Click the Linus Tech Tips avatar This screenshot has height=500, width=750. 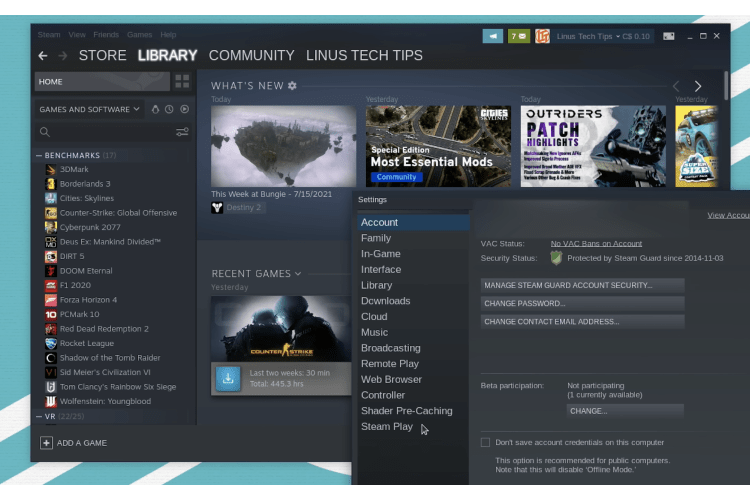point(542,36)
